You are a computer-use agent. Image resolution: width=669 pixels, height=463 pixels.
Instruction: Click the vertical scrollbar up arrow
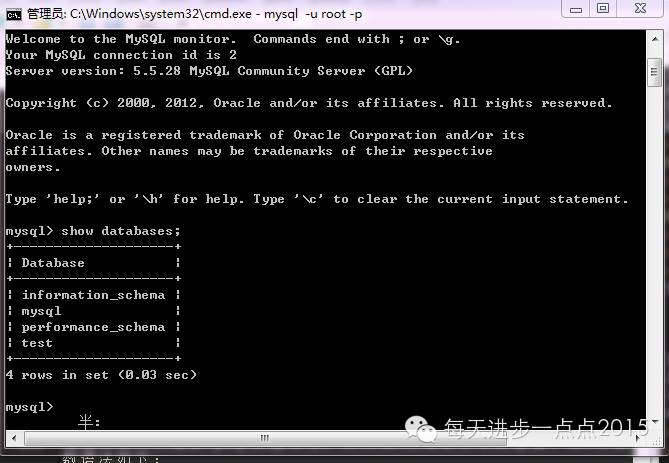[x=654, y=39]
